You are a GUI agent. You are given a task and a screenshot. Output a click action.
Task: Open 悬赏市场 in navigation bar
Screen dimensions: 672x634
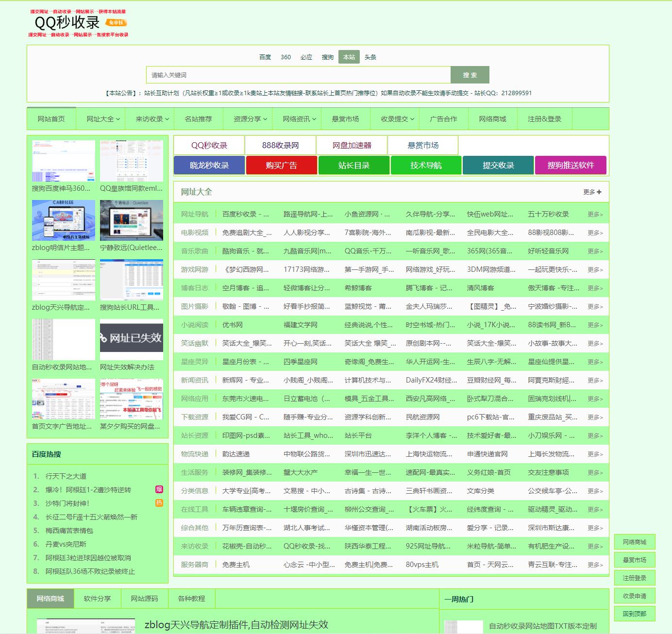click(346, 119)
